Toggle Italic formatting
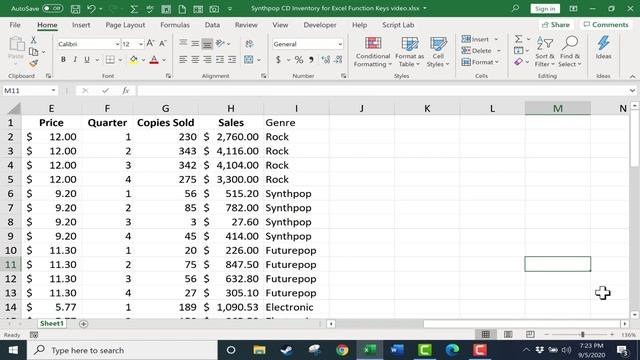The height and width of the screenshot is (360, 640). coord(75,60)
